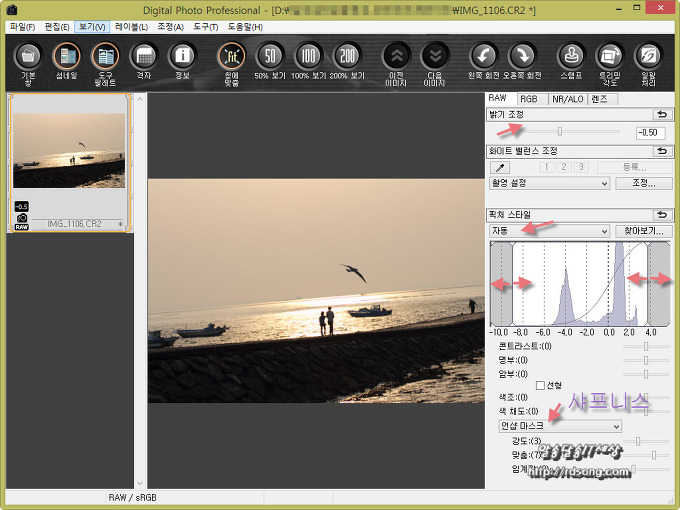680x510 pixels.
Task: Toggle the 선형 (linear) checkbox
Action: coord(541,385)
